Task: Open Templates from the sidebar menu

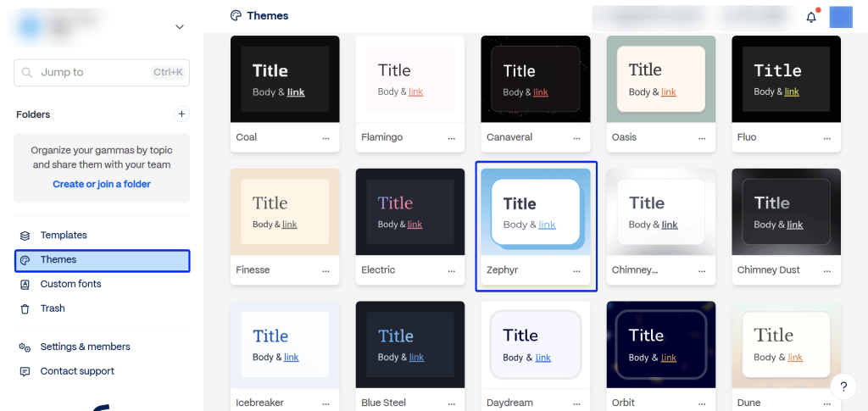Action: (x=64, y=236)
